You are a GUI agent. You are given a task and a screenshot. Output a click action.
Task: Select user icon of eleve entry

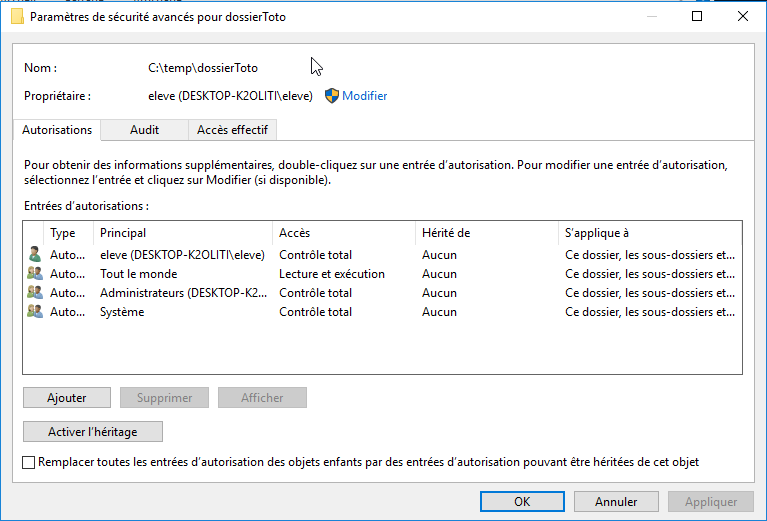tap(35, 254)
